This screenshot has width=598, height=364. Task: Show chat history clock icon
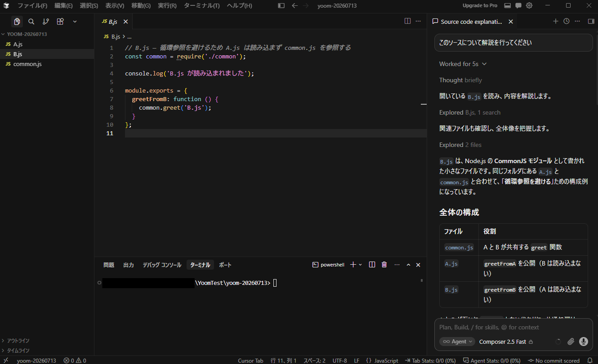[x=567, y=21]
